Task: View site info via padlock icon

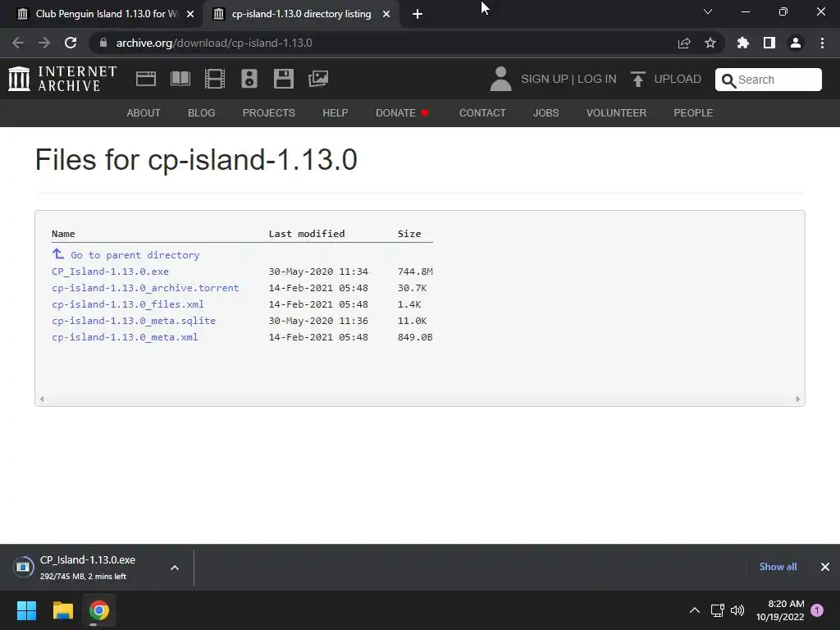Action: pos(103,43)
